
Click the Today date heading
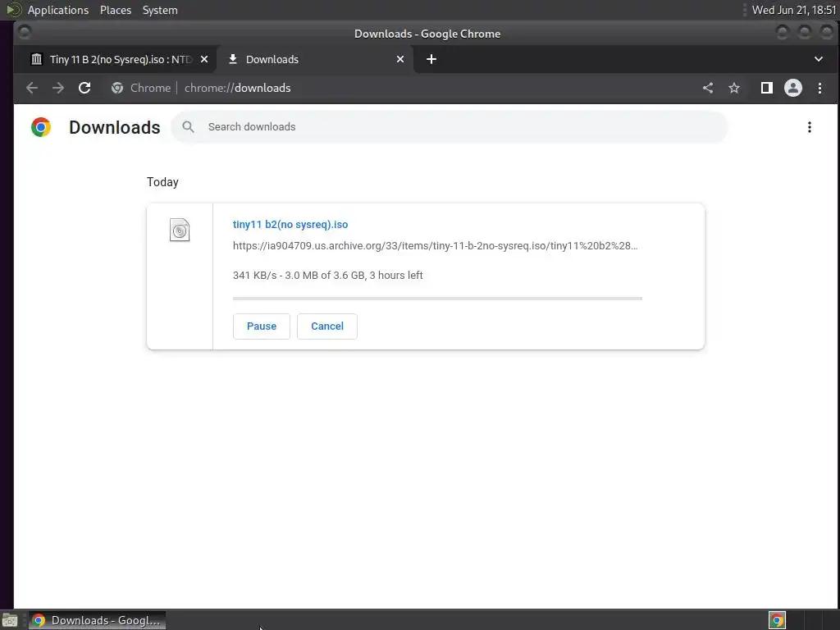[162, 182]
